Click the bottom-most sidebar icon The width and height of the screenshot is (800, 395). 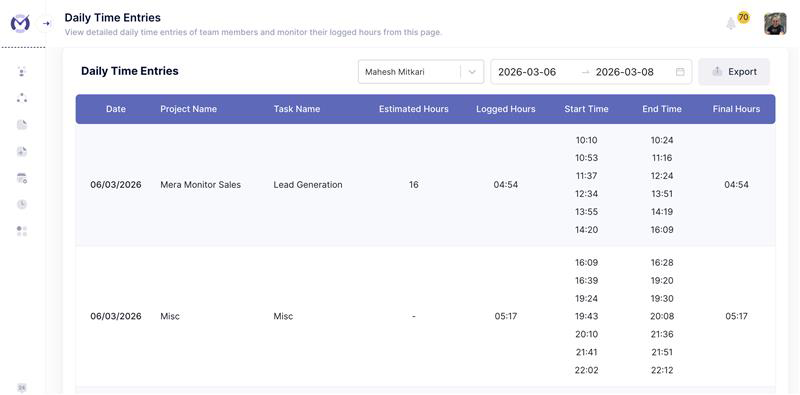coord(22,388)
